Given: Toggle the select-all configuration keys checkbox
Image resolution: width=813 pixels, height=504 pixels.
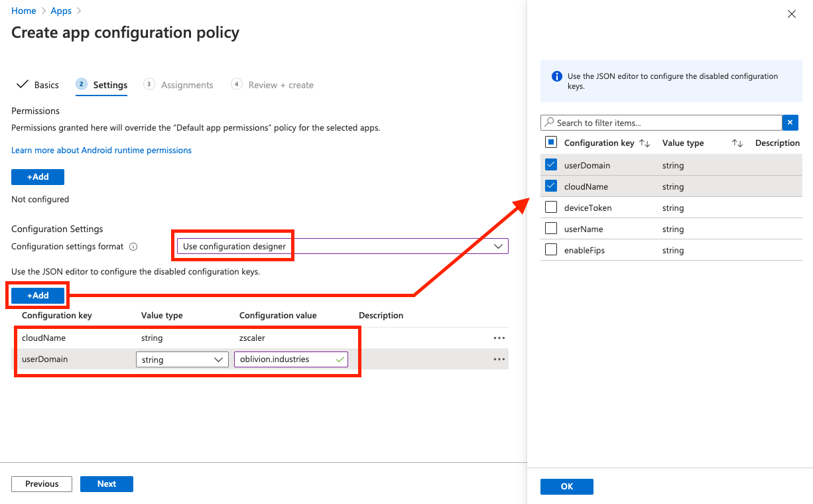Looking at the screenshot, I should pyautogui.click(x=551, y=143).
